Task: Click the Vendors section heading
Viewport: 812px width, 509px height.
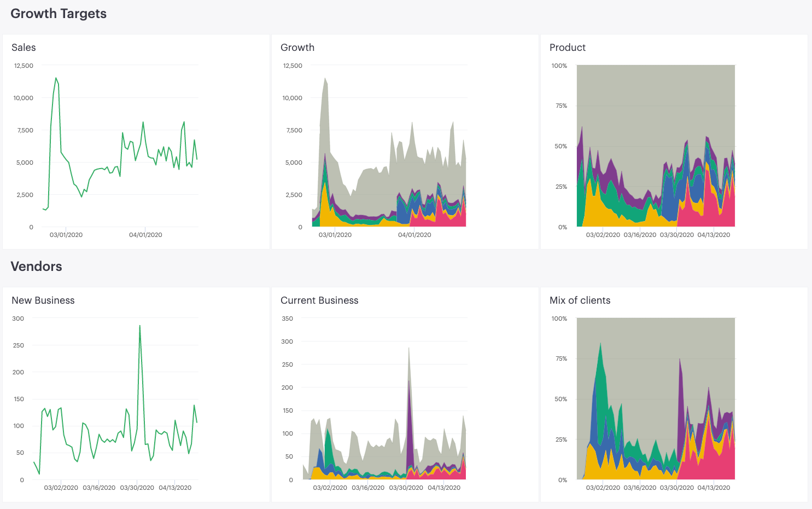Action: 36,267
